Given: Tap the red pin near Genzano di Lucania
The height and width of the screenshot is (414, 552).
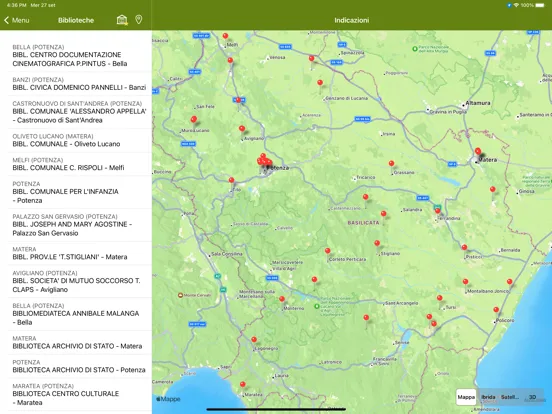Looking at the screenshot, I should 320,83.
